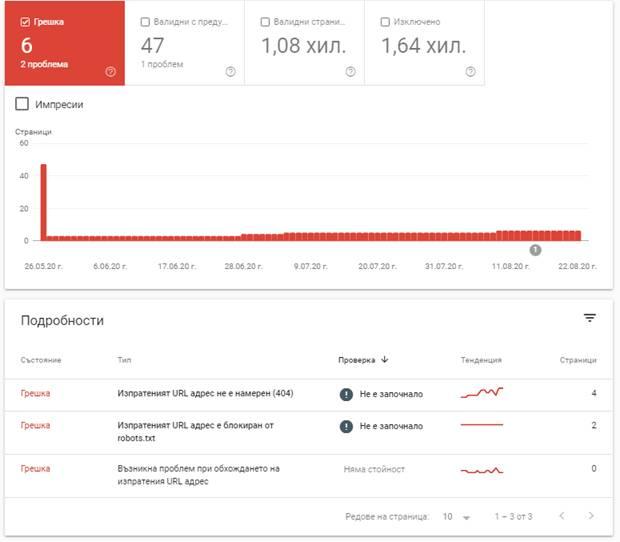The height and width of the screenshot is (542, 620).
Task: Select the card showing 47 with 1 проблем
Action: [185, 43]
